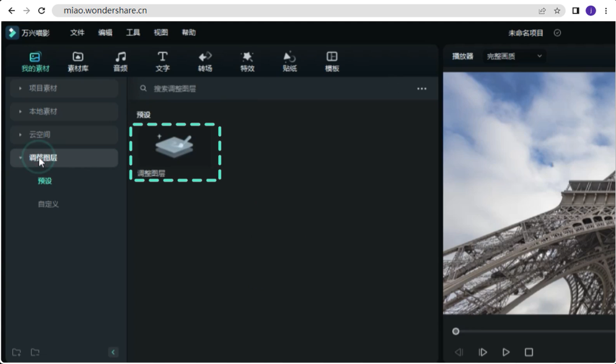Open the browser profile avatar
This screenshot has width=616, height=364.
pyautogui.click(x=591, y=11)
